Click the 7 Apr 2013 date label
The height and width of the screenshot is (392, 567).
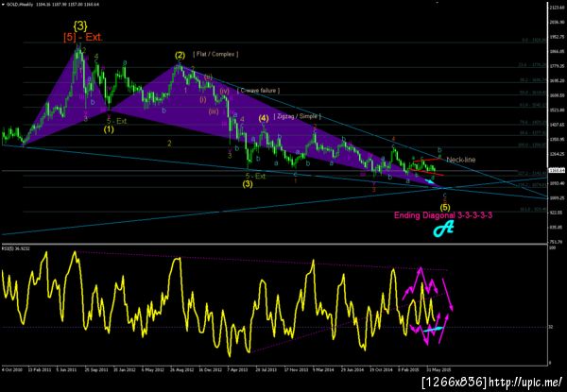click(237, 370)
